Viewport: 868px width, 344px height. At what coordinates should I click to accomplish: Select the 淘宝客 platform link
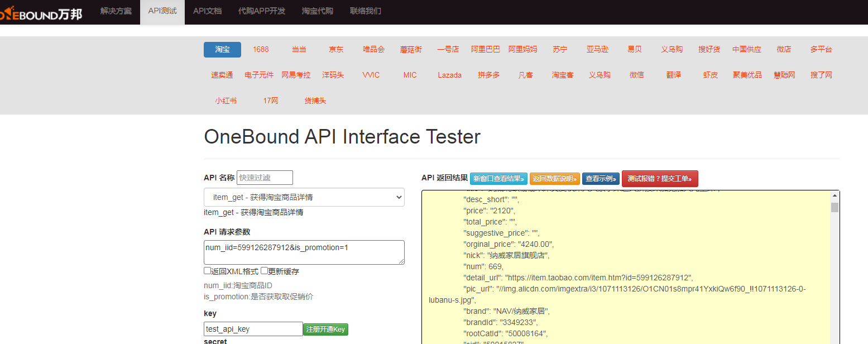pos(563,75)
